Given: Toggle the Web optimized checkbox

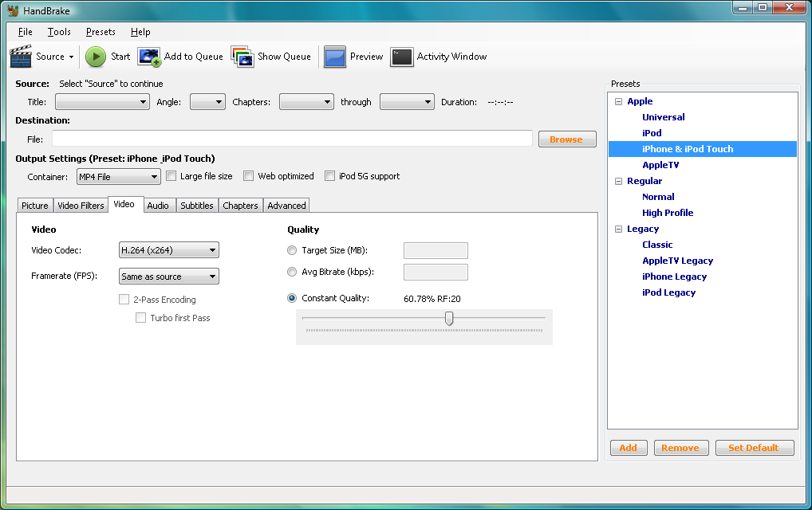Looking at the screenshot, I should point(249,176).
